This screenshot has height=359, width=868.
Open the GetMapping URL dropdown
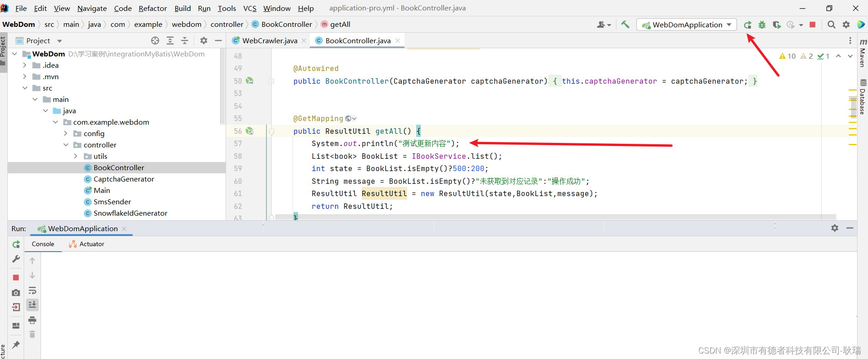(x=351, y=119)
